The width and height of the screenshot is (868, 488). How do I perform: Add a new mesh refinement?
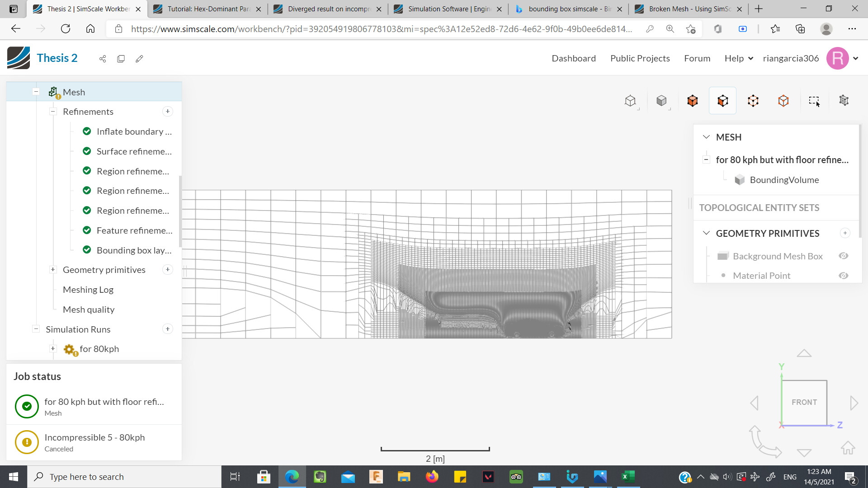(x=168, y=112)
